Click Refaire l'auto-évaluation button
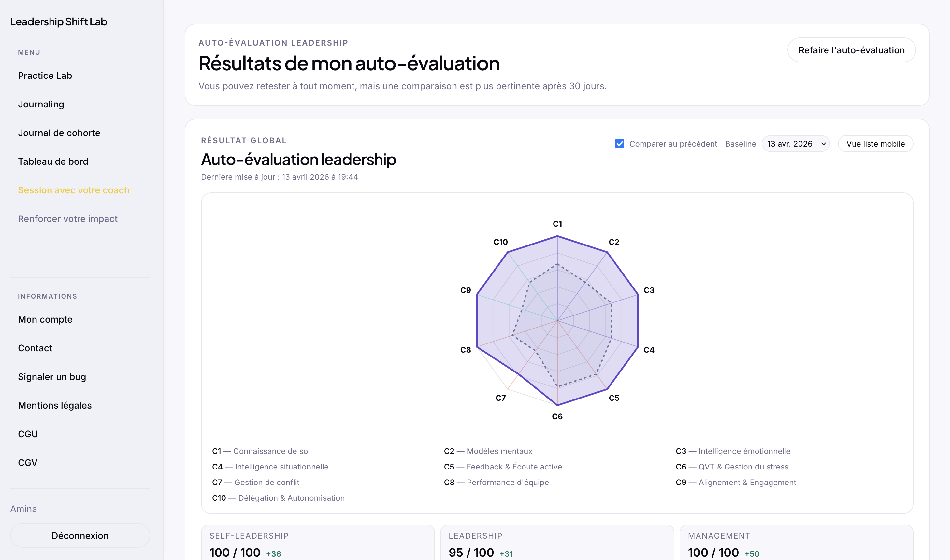Image resolution: width=950 pixels, height=560 pixels. tap(851, 50)
